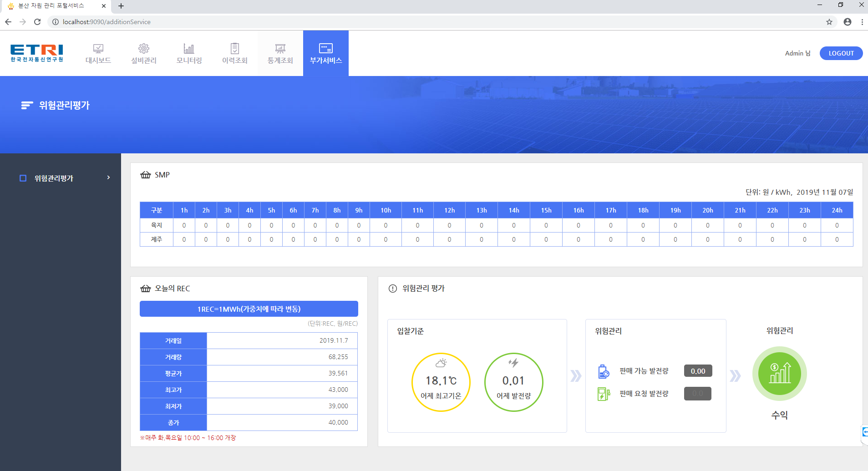Expand the 위험관리평가 sidebar chevron
The width and height of the screenshot is (868, 471).
108,177
